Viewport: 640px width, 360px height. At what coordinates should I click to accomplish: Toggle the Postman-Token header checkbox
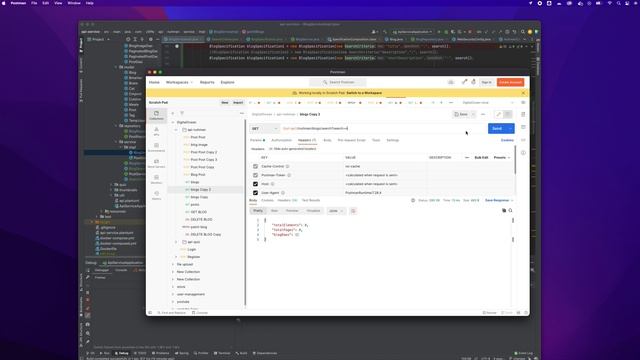256,175
